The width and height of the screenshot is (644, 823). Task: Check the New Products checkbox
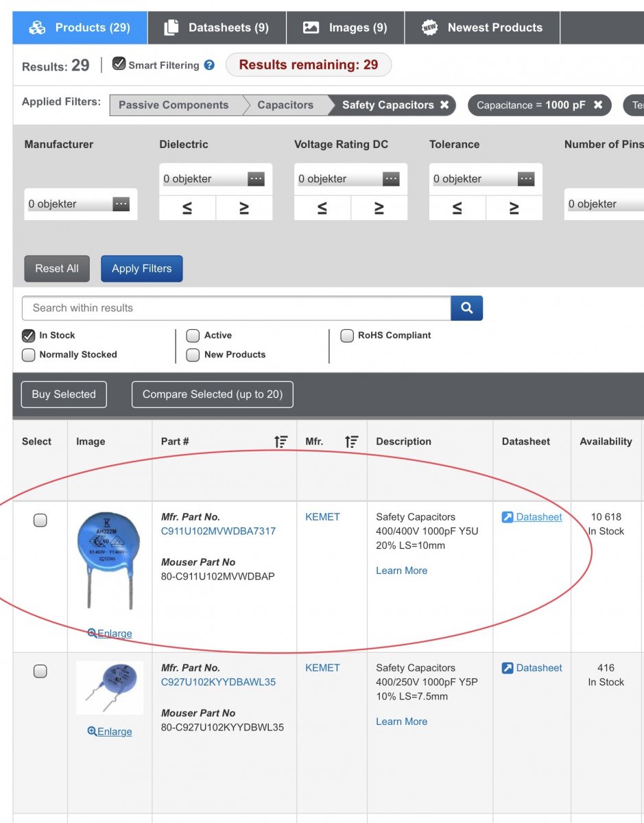[x=193, y=355]
